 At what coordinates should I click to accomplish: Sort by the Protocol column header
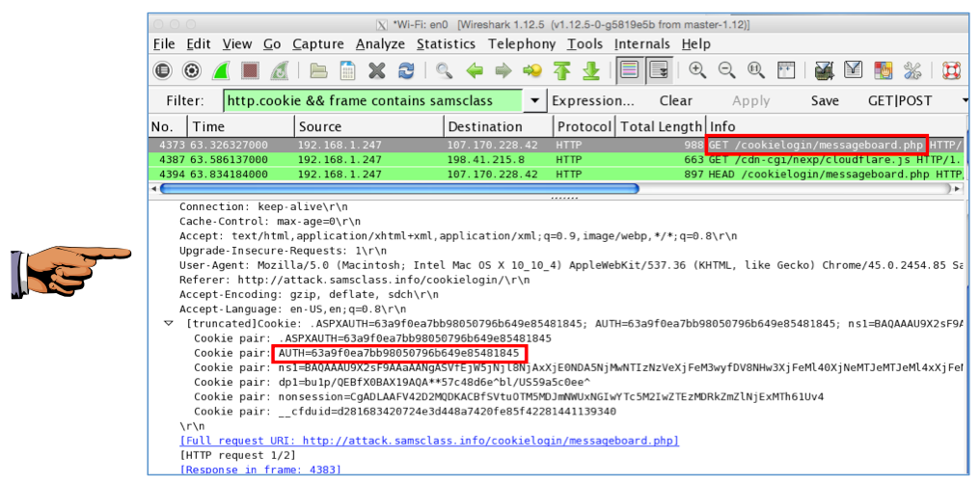click(x=585, y=127)
